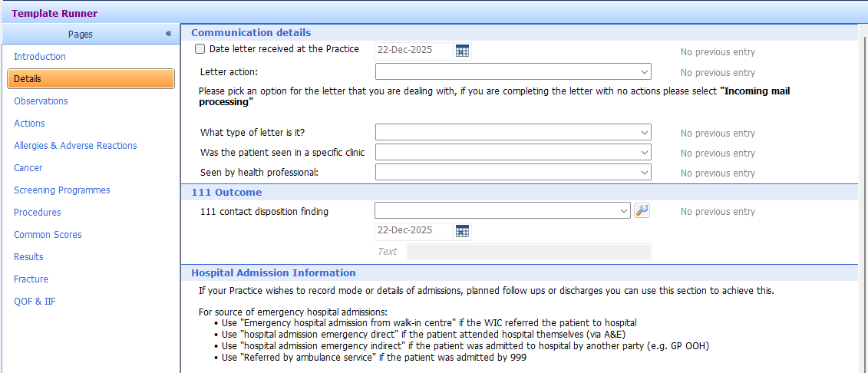Select the Details page

28,79
